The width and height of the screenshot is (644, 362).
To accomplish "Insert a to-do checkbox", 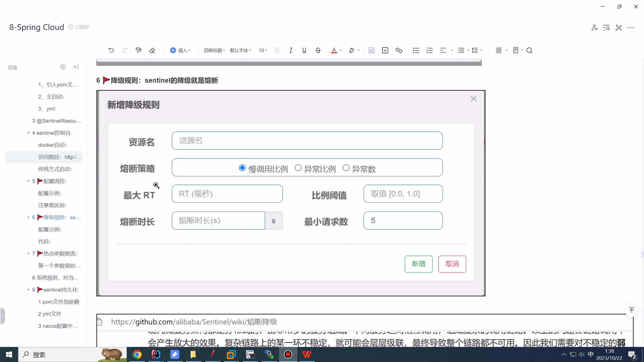I will click(385, 50).
